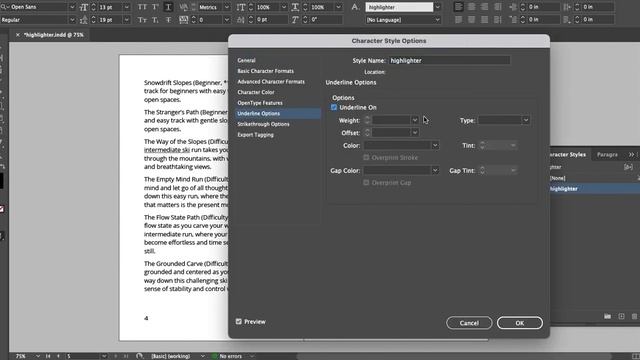Click the Tint stepper arrows

(x=482, y=145)
